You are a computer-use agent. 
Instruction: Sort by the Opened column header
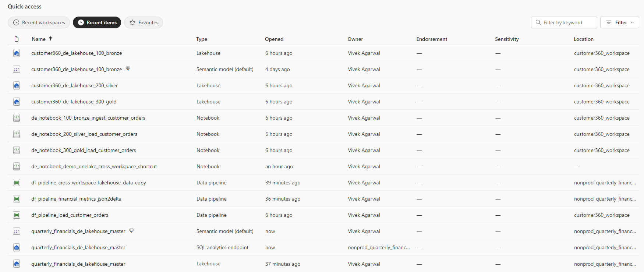274,39
